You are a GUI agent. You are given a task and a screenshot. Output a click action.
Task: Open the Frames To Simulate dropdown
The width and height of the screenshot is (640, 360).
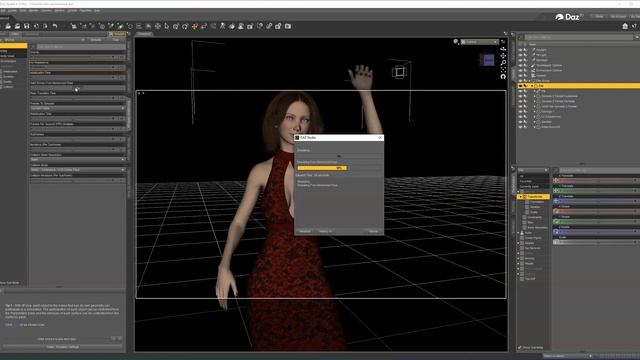point(77,108)
